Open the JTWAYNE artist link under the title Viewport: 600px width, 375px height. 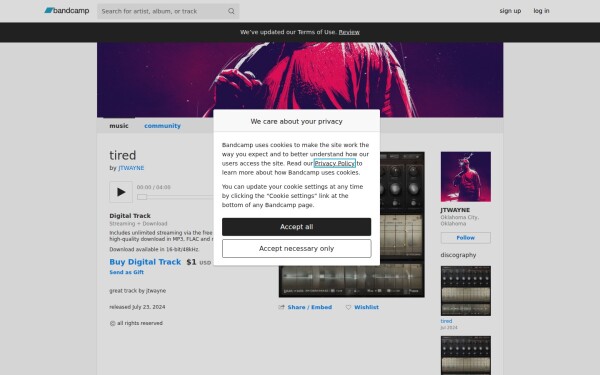(131, 168)
